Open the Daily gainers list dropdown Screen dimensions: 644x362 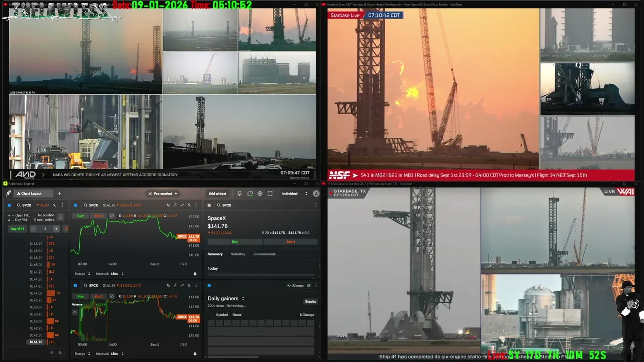226,298
